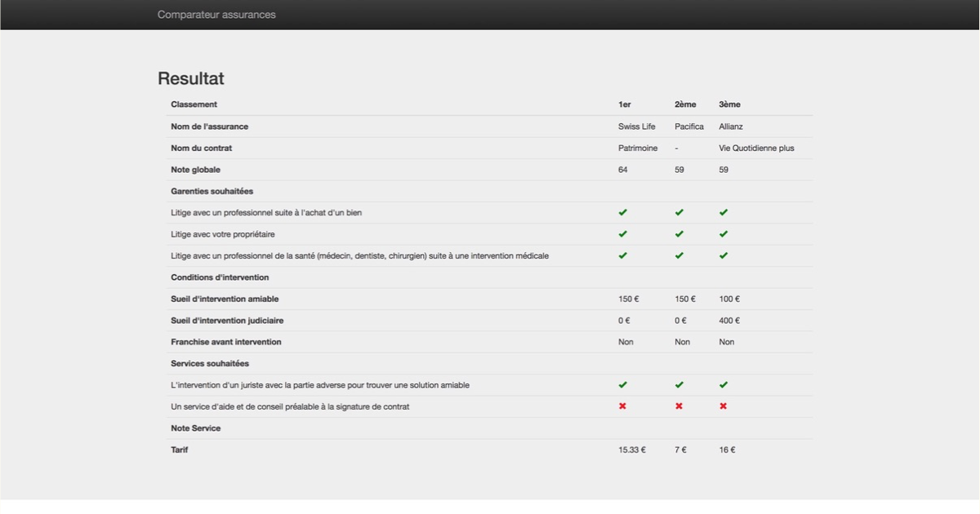Click Allianz red cross for conseil préalable service
Viewport: 980px width, 514px height.
coord(724,406)
